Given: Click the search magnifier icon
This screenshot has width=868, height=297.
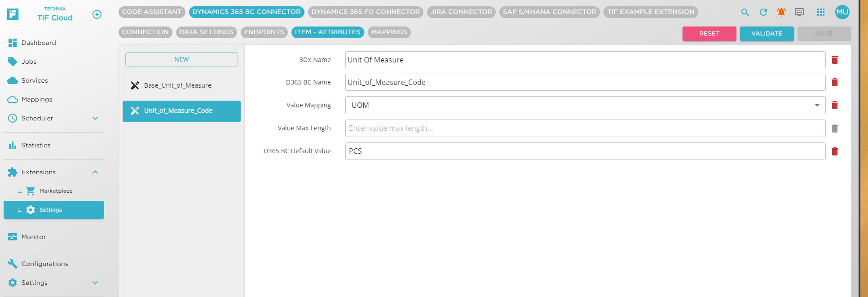Looking at the screenshot, I should (745, 13).
